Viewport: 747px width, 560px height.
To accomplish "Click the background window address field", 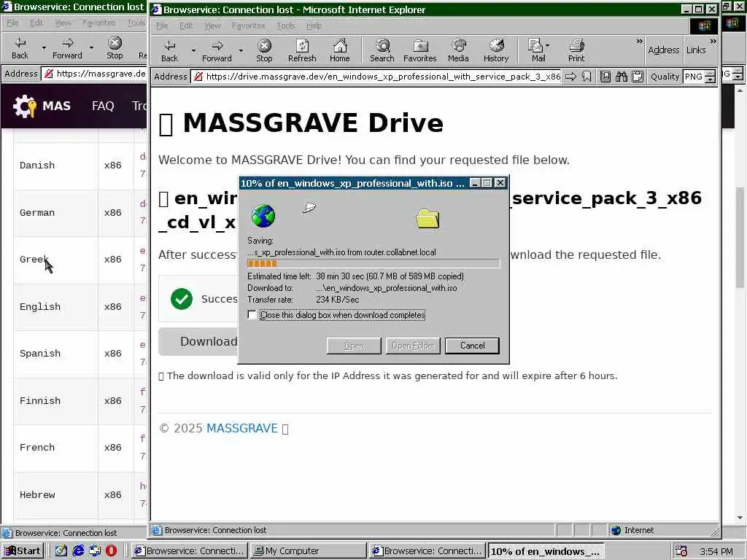I will point(94,74).
